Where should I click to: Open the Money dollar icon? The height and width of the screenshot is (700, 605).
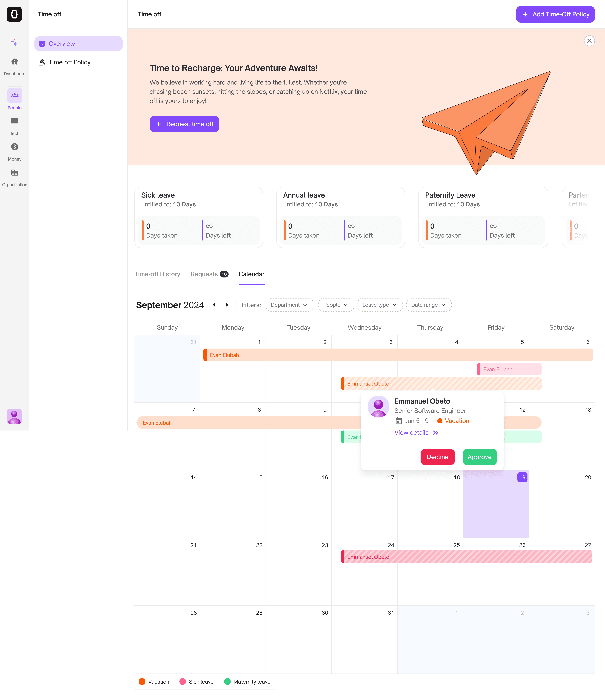coord(14,147)
